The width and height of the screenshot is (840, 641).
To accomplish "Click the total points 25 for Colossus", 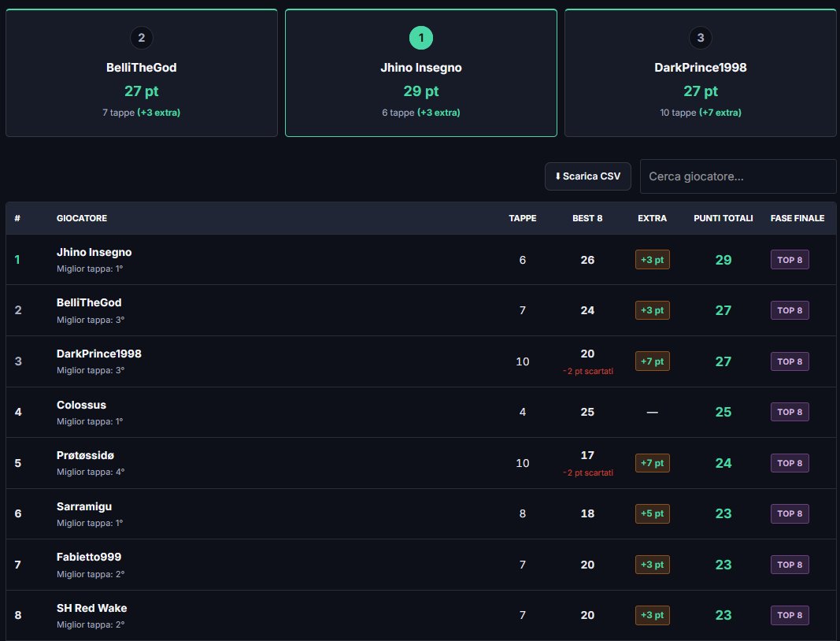I will [x=723, y=412].
